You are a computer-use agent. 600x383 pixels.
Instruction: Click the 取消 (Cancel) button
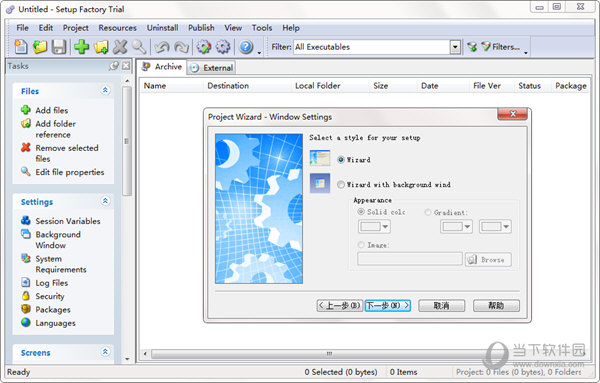pos(442,305)
